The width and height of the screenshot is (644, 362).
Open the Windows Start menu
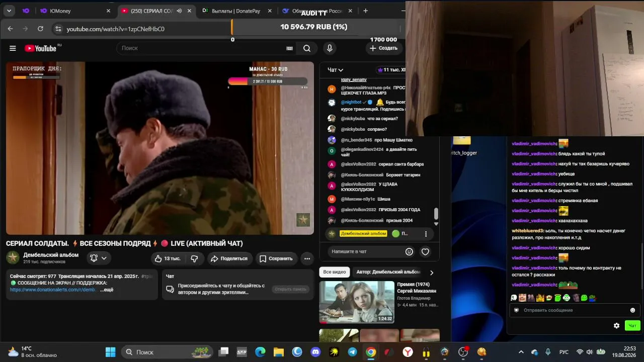click(x=110, y=352)
